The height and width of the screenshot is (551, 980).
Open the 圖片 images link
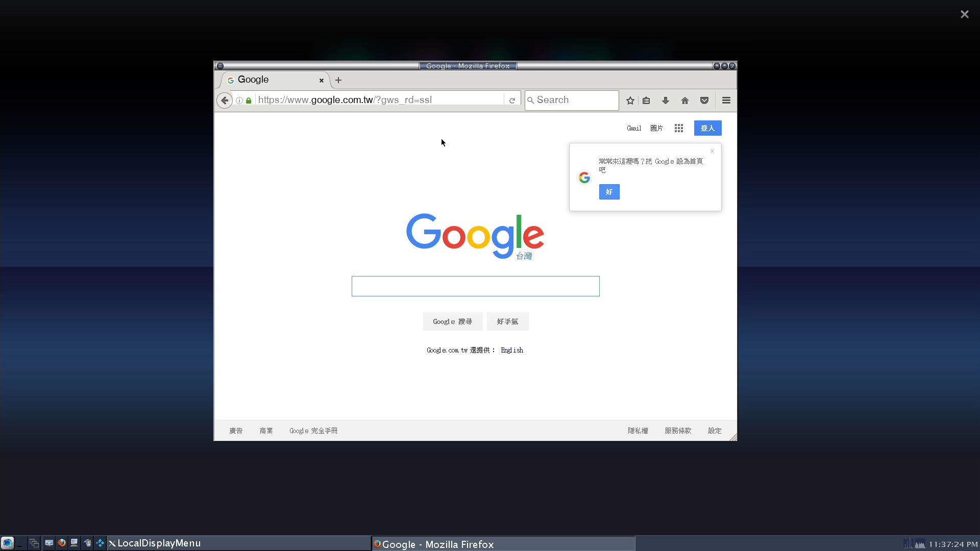(x=656, y=128)
